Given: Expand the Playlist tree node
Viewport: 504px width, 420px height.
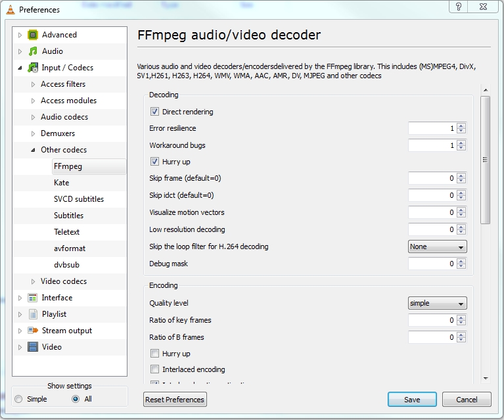Looking at the screenshot, I should tap(20, 315).
